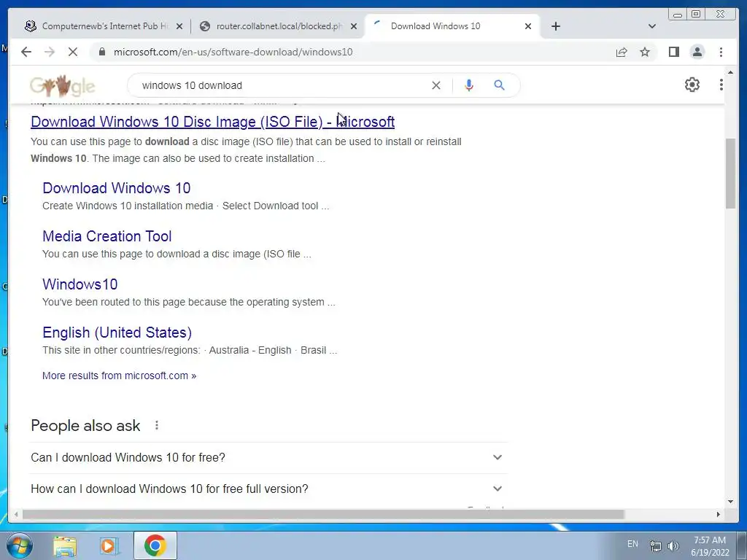This screenshot has height=560, width=747.
Task: Click the scroll down arrow
Action: click(x=730, y=502)
